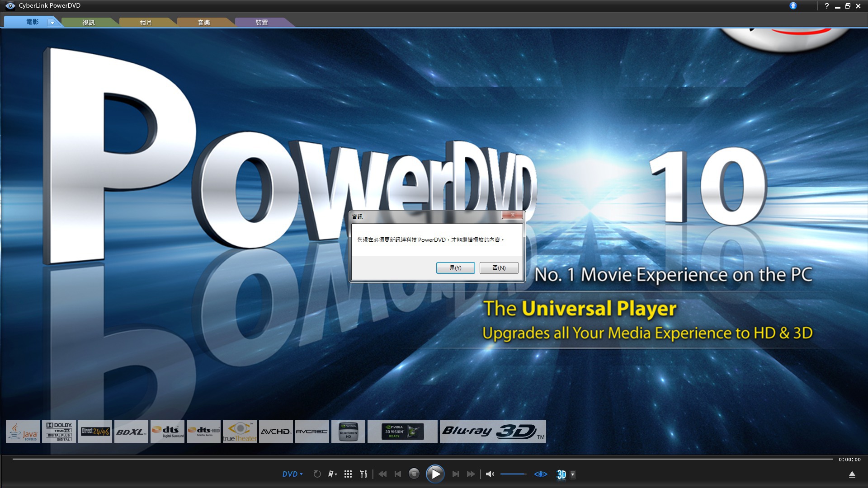Open the bookmark flag menu
Viewport: 868px width, 488px height.
pos(332,474)
